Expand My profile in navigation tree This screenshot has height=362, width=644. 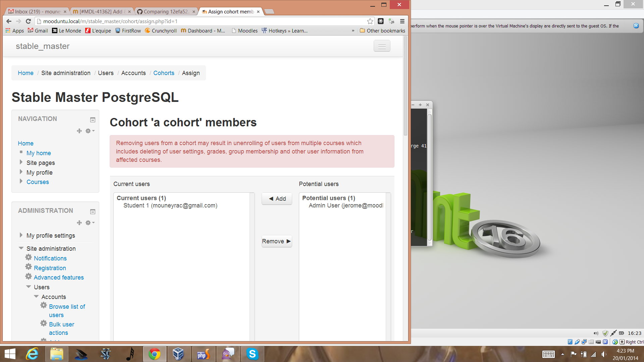21,172
